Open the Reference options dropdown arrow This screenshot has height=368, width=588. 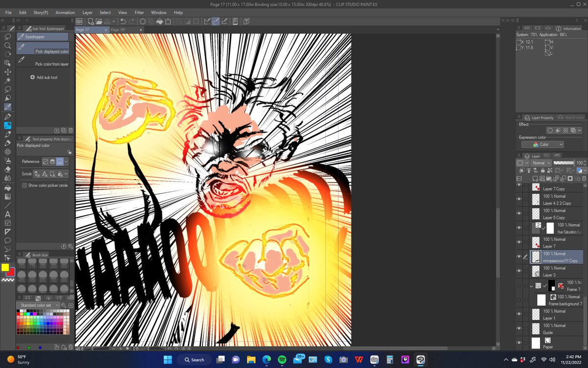pyautogui.click(x=66, y=161)
